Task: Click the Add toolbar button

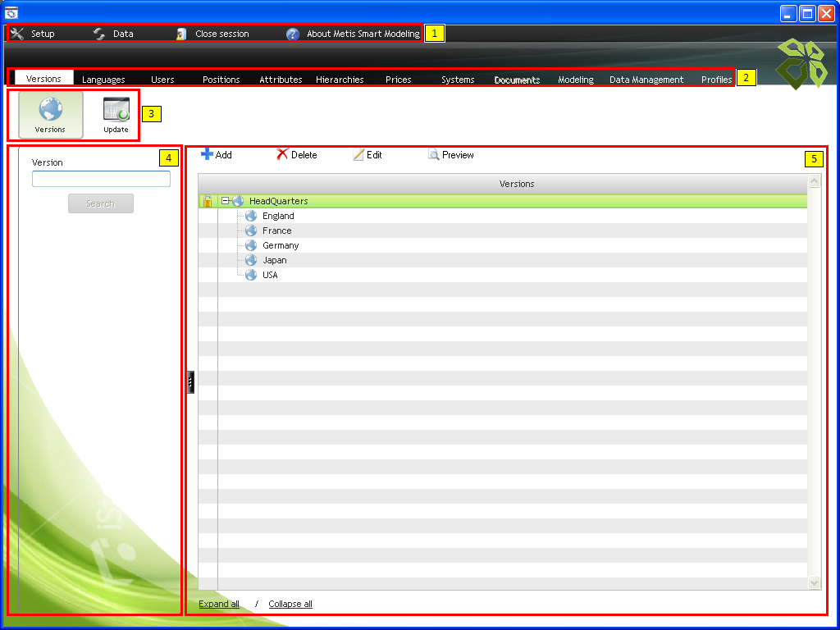Action: click(x=217, y=155)
